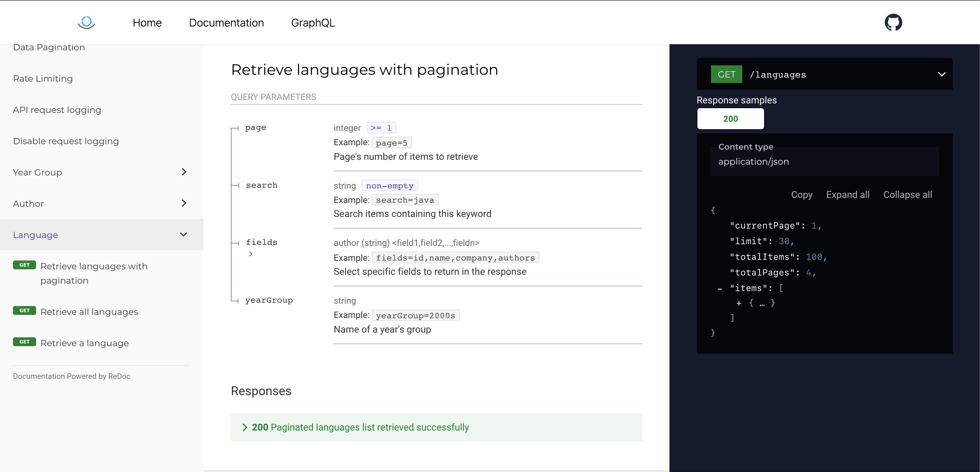This screenshot has height=472, width=980.
Task: Open the GitHub repository icon
Action: [x=893, y=22]
